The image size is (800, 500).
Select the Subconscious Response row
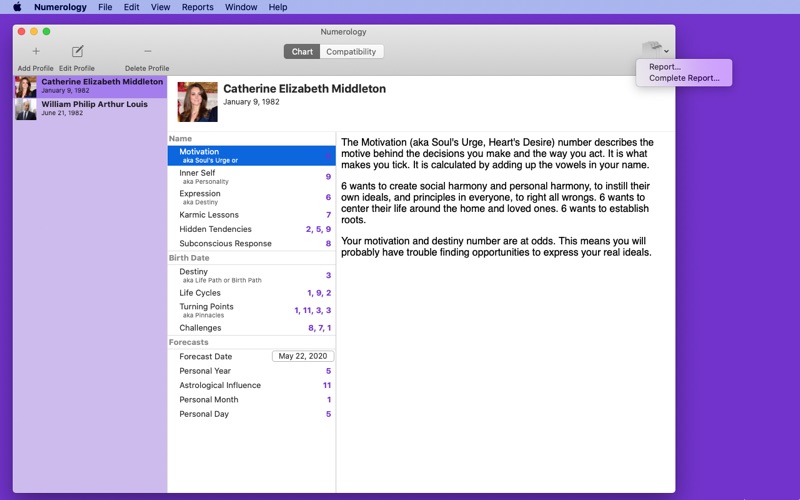pyautogui.click(x=252, y=243)
